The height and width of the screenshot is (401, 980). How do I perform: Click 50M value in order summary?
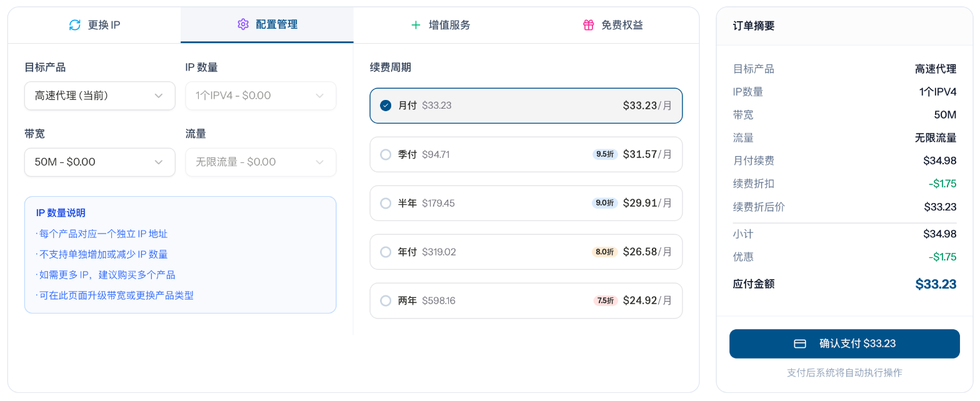click(x=946, y=115)
